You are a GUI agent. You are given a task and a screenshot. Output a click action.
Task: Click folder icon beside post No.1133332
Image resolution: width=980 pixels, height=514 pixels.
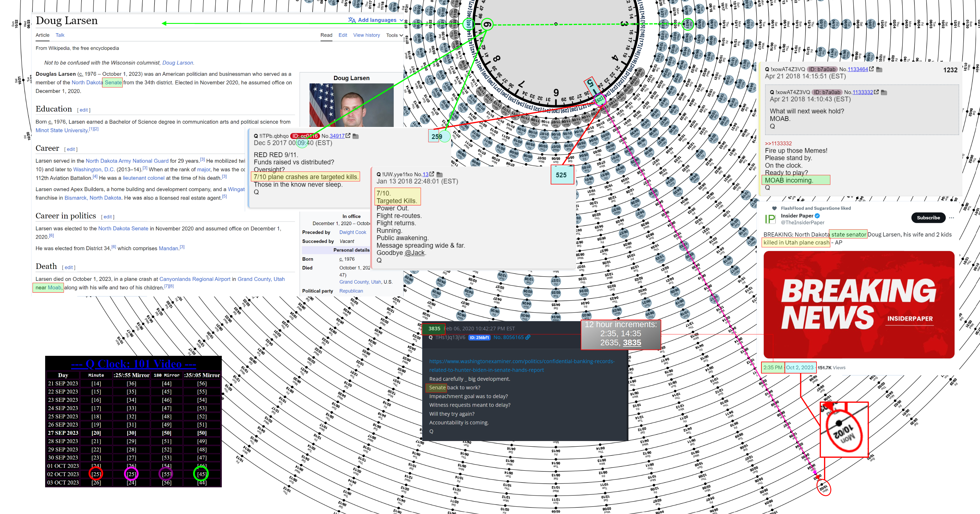point(884,92)
